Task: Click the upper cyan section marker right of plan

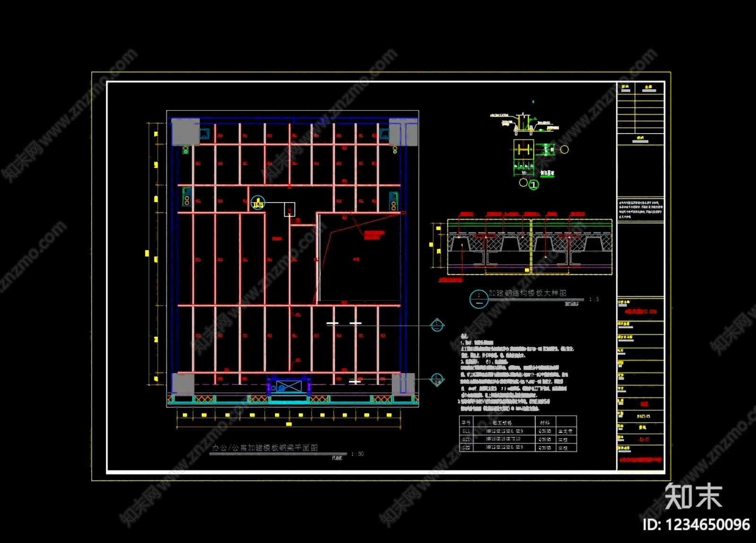Action: coord(437,324)
